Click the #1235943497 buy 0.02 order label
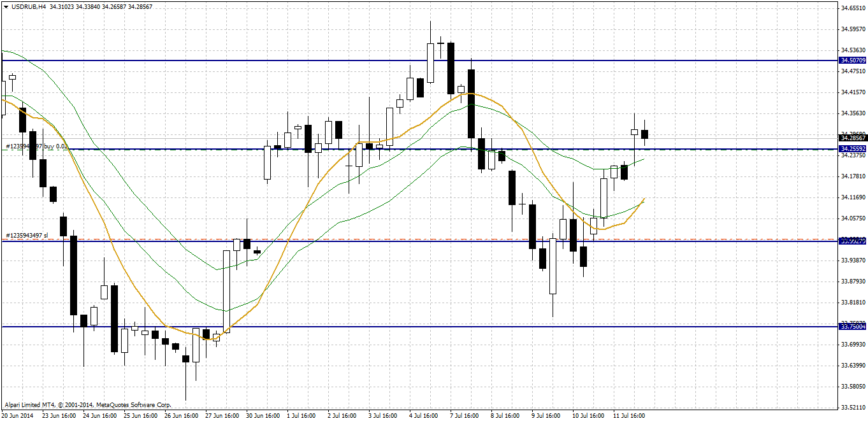 [36, 146]
